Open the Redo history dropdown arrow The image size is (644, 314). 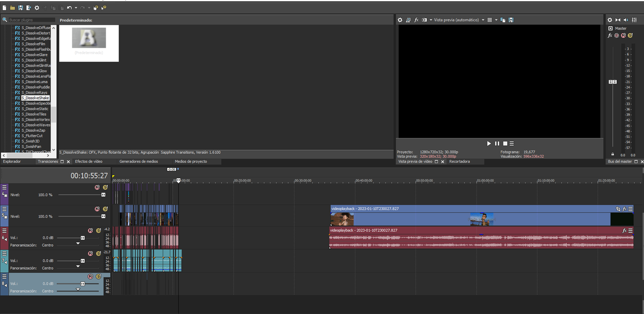(89, 8)
